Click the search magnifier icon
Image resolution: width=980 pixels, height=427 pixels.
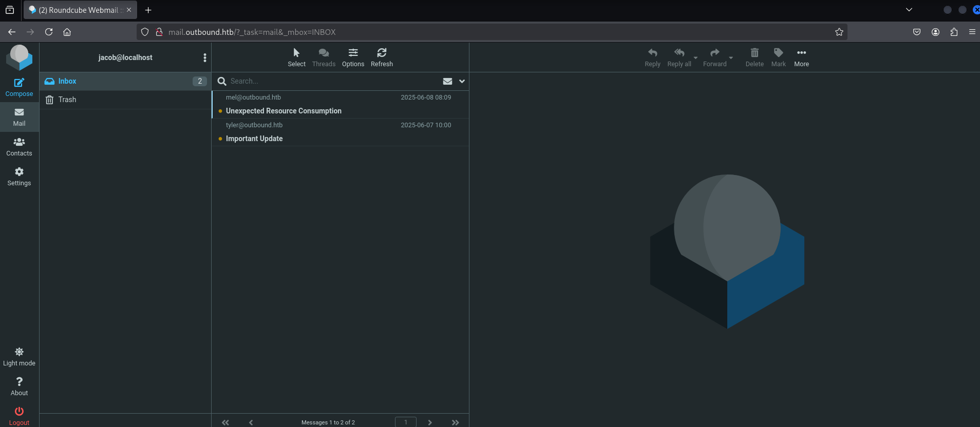[x=222, y=81]
